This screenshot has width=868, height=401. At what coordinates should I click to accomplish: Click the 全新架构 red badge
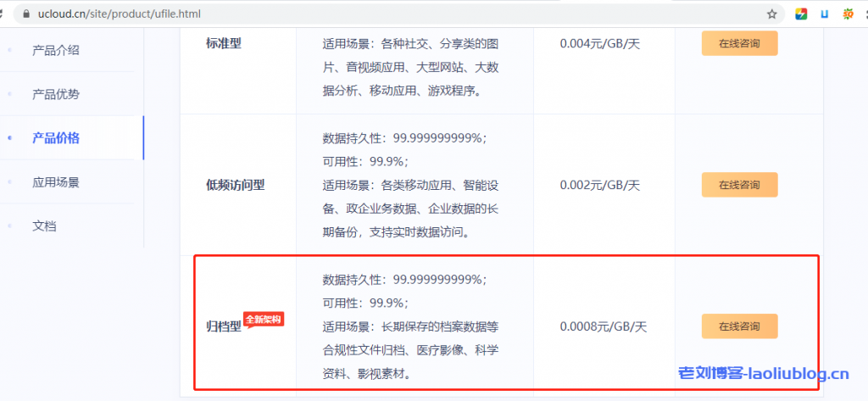click(x=264, y=320)
